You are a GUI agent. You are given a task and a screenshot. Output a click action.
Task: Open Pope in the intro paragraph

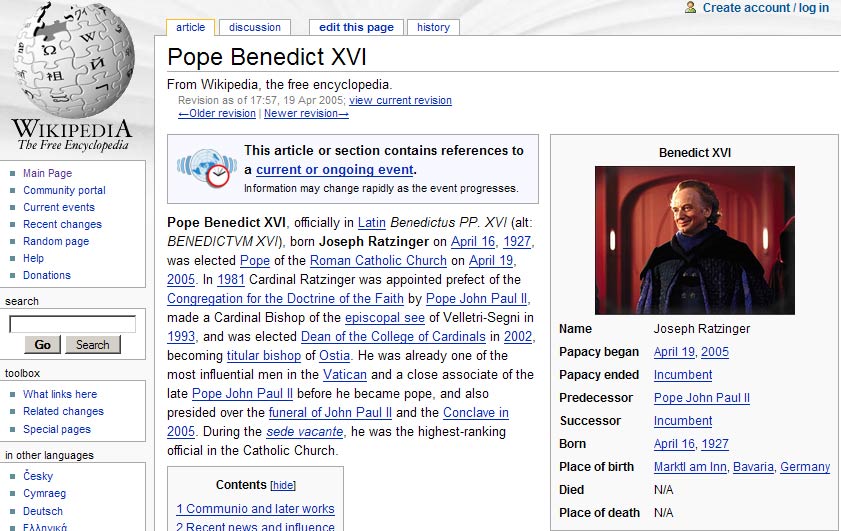pos(255,261)
